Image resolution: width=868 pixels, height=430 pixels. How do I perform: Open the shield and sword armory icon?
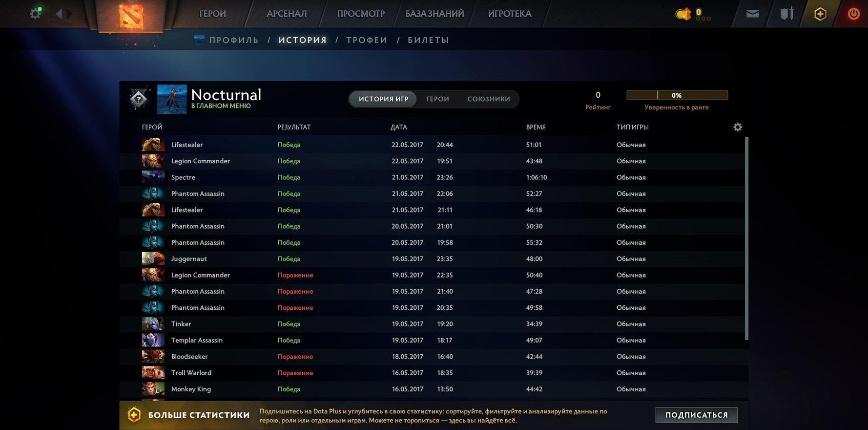tap(786, 14)
